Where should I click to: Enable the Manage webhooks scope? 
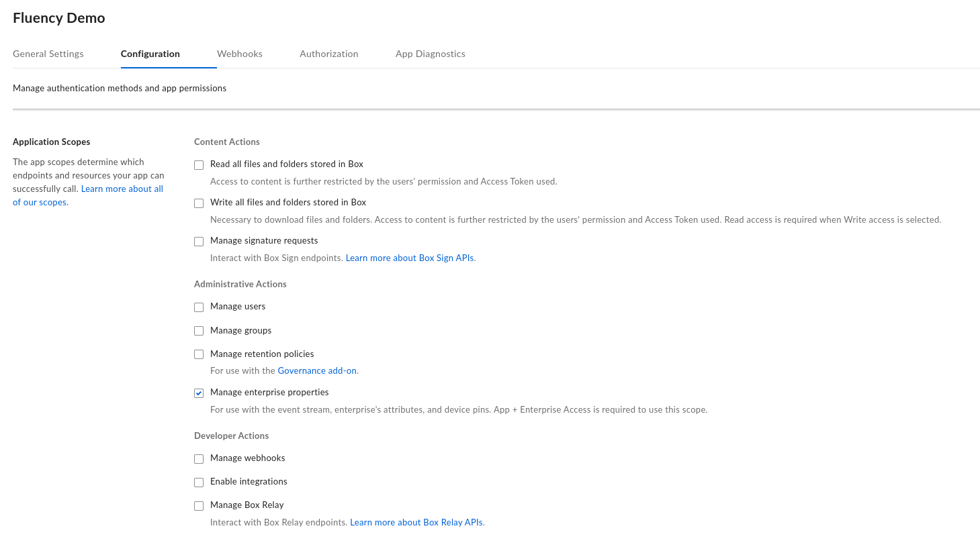tap(199, 459)
